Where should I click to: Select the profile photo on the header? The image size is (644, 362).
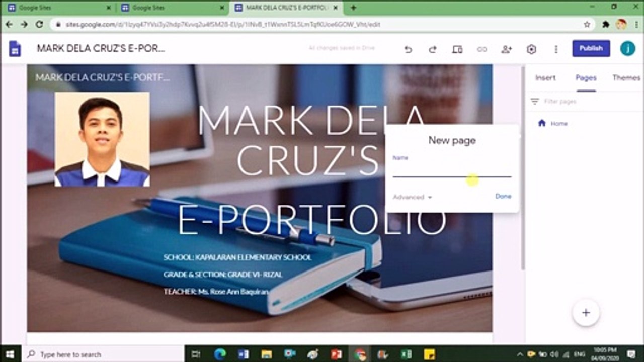(x=102, y=139)
